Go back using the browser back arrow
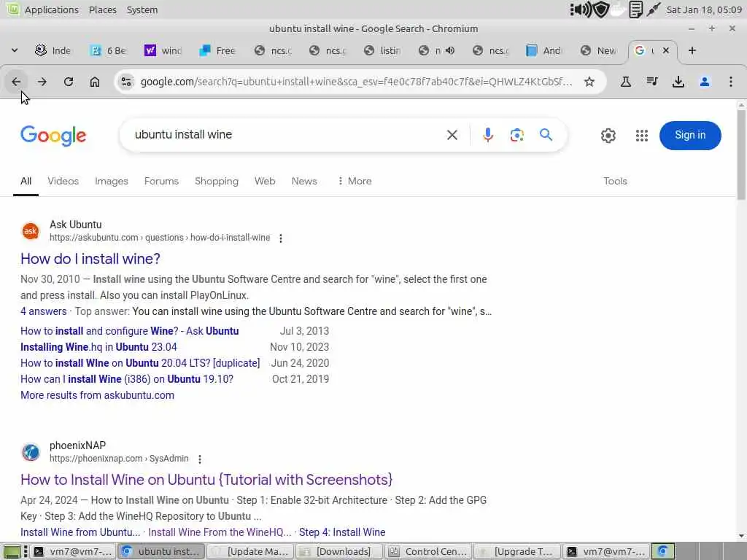The image size is (747, 560). coord(16,82)
